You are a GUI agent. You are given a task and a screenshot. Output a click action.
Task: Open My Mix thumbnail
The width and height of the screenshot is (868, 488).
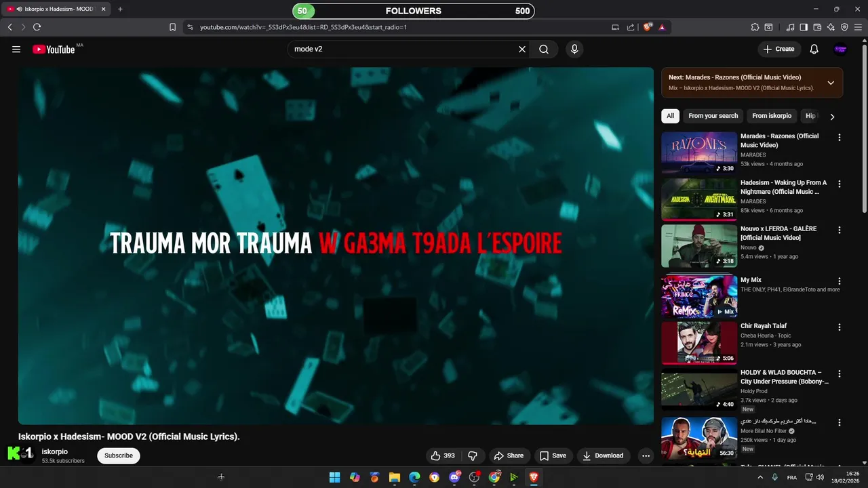pos(699,296)
